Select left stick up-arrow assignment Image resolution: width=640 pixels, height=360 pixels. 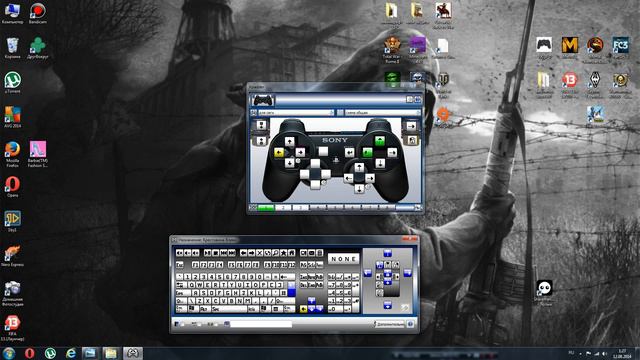click(x=289, y=142)
